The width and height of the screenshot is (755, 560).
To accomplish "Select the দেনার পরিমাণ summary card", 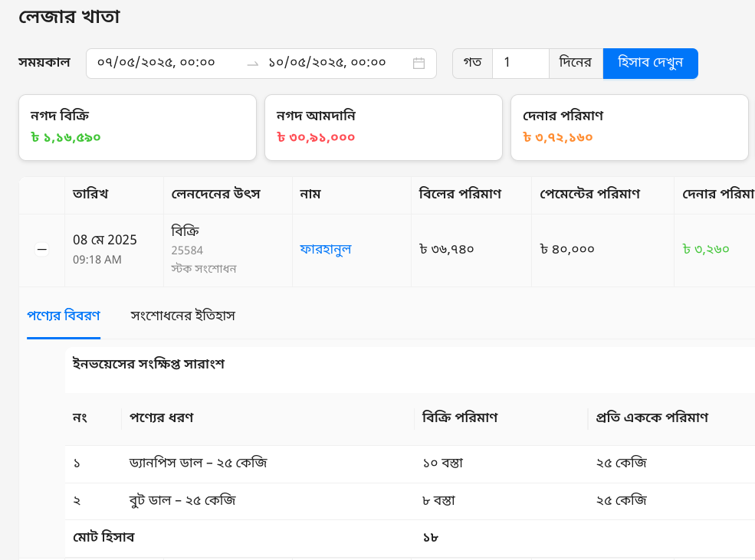I will click(629, 127).
